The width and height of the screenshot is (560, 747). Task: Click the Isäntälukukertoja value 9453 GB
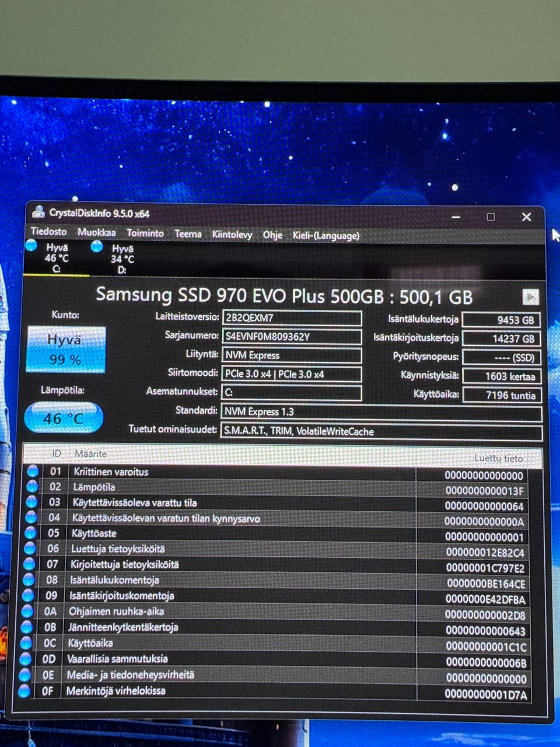[501, 320]
